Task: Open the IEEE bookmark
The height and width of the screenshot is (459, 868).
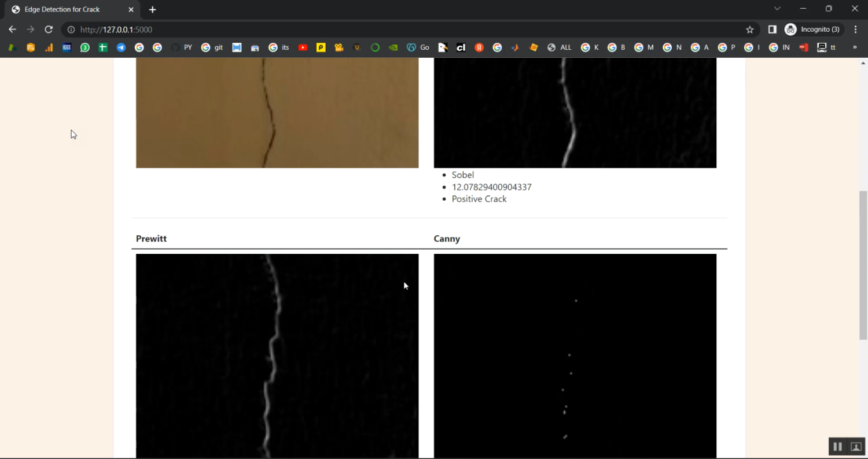Action: pyautogui.click(x=67, y=47)
